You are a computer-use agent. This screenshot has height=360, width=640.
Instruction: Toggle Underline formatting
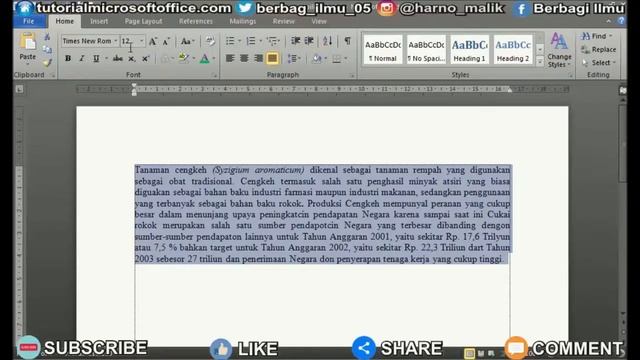[96, 59]
